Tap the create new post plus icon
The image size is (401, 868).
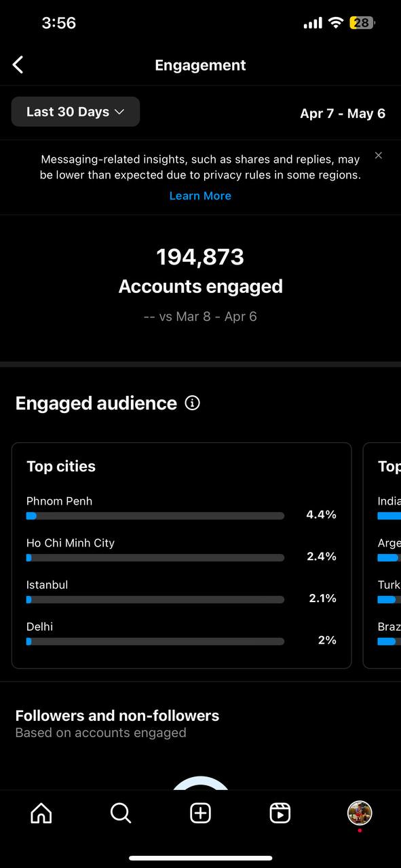pos(200,812)
